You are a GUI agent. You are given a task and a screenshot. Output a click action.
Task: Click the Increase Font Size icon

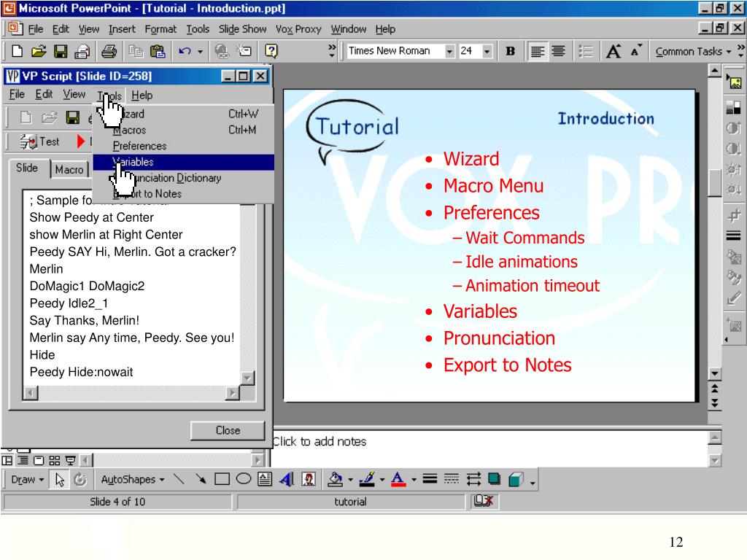(614, 51)
